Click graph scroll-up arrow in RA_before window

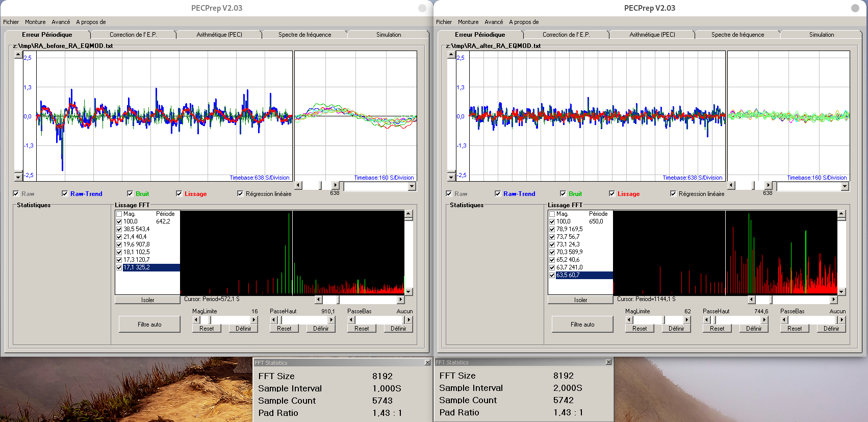[x=18, y=55]
